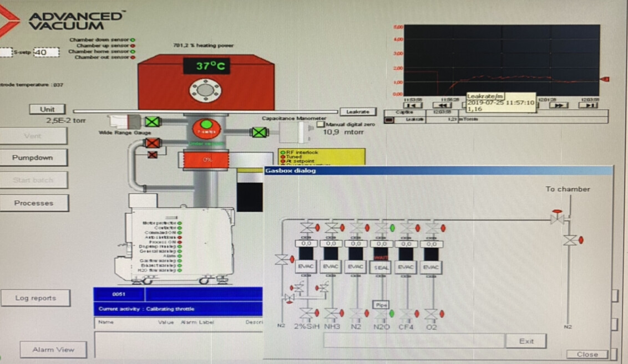Open Log reports
Viewport: 628px width, 364px height.
(x=36, y=298)
